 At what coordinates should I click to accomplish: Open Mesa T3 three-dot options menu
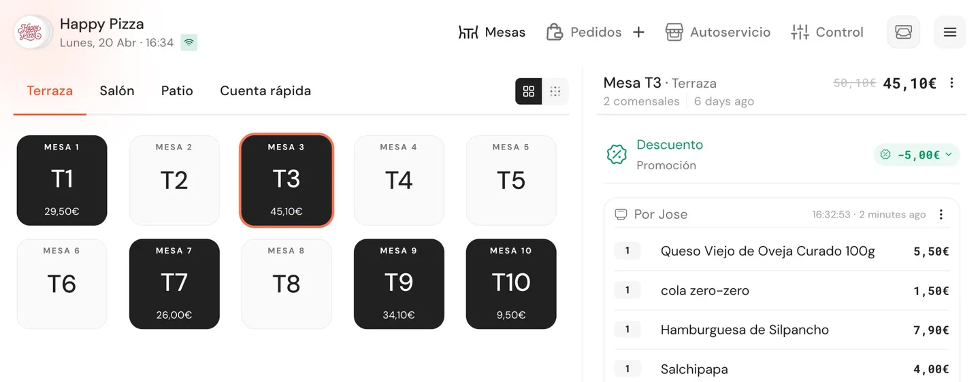951,83
